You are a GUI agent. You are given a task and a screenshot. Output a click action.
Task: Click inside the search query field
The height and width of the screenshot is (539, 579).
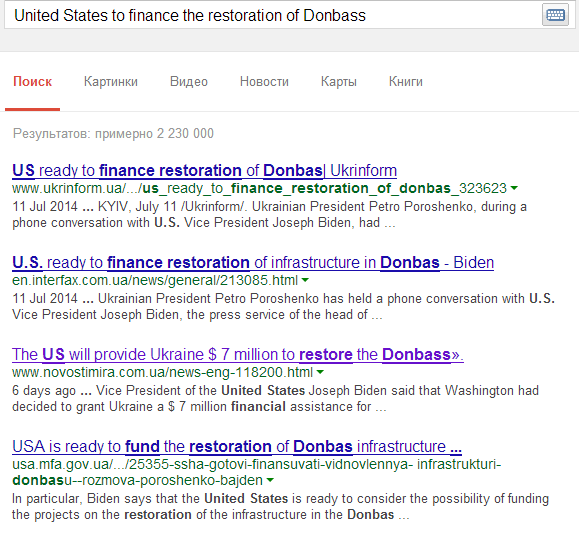coord(273,16)
